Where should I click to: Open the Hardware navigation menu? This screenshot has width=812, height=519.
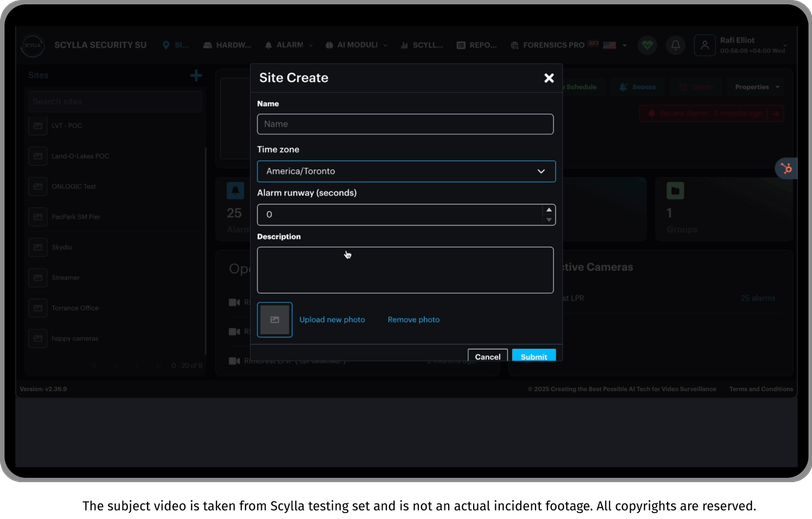[x=227, y=45]
